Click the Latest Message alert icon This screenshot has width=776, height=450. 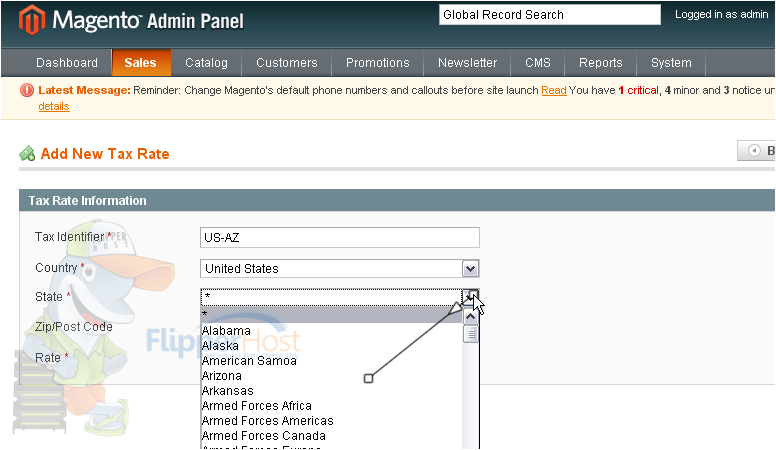(27, 90)
